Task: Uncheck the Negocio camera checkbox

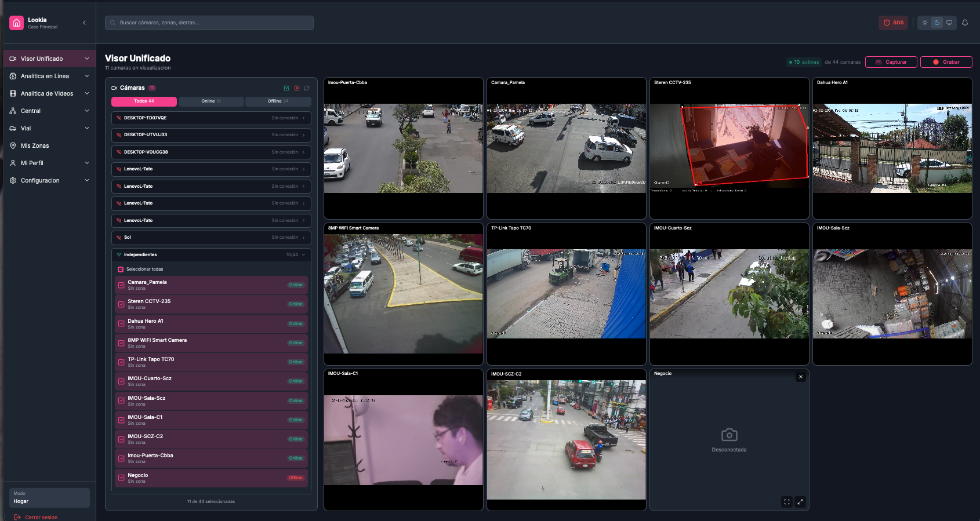Action: click(121, 478)
